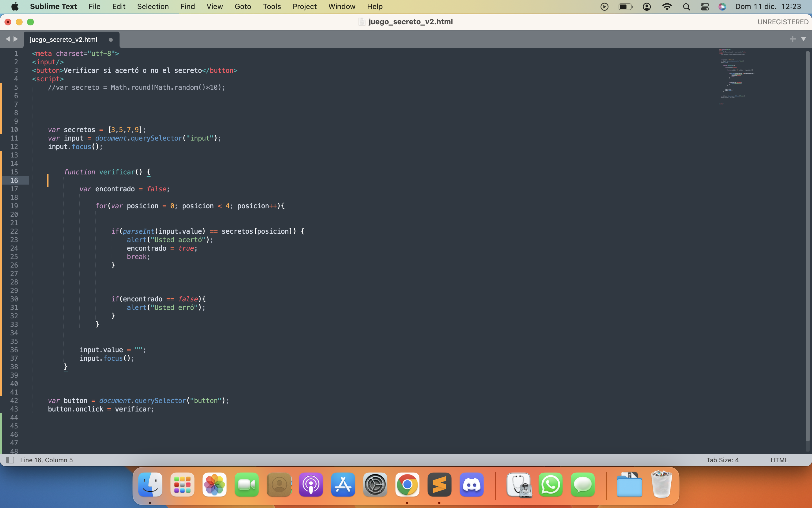Open the Project menu

pyautogui.click(x=304, y=6)
